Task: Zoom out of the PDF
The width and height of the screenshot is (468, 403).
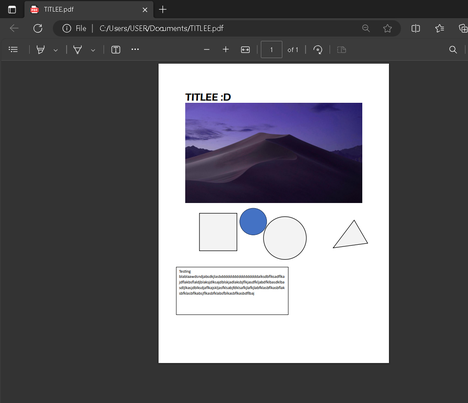Action: [207, 50]
